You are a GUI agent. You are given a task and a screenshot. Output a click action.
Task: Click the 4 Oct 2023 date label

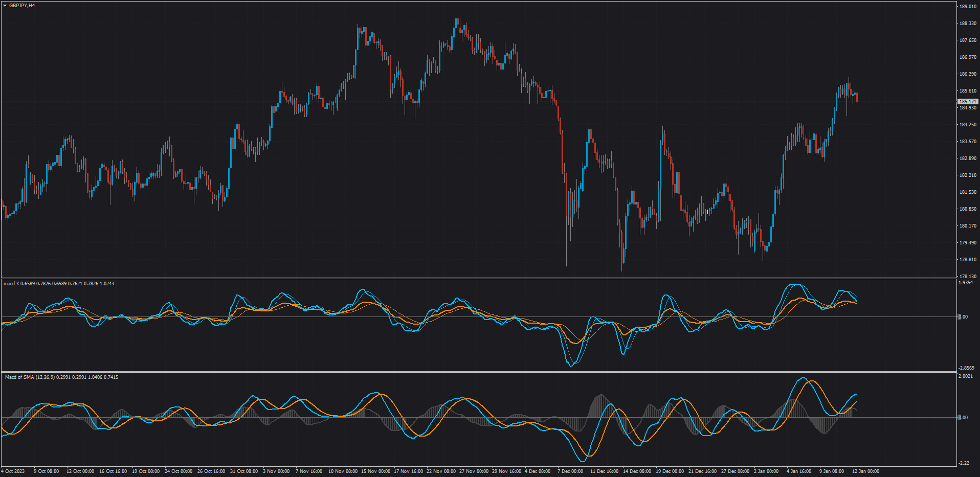pos(13,471)
